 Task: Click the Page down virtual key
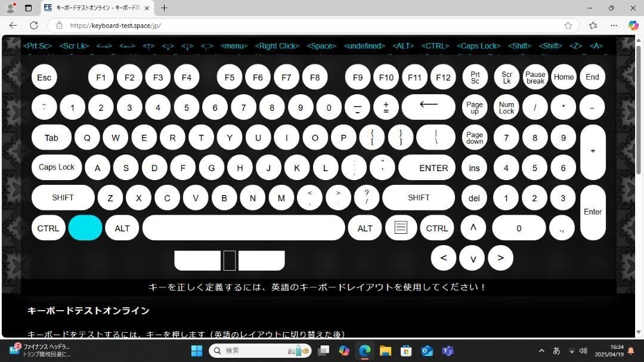475,138
